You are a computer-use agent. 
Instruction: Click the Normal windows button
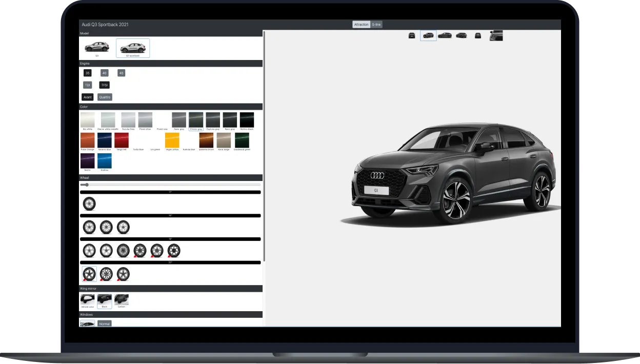coord(104,323)
